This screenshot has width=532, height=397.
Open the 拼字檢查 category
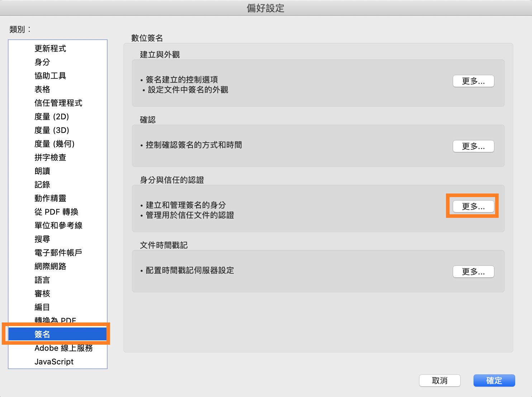coord(58,157)
